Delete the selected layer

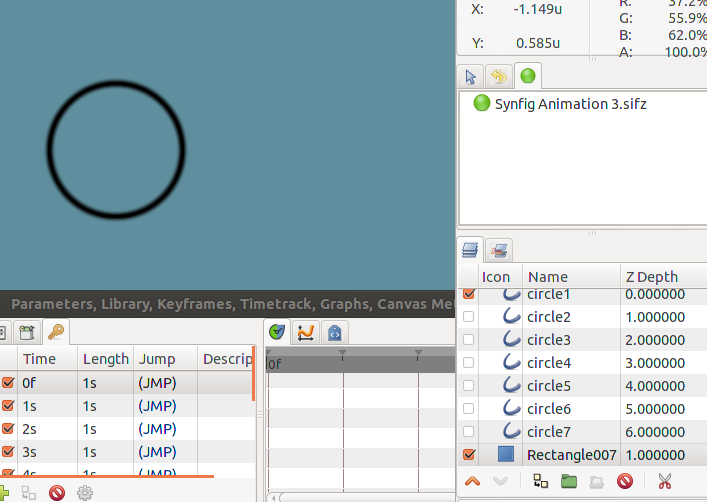(624, 481)
